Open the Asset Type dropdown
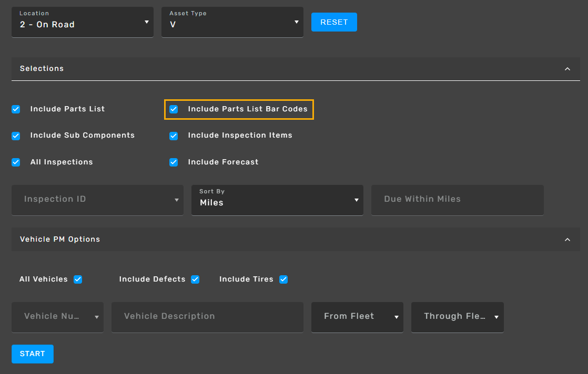This screenshot has height=374, width=588. 232,23
